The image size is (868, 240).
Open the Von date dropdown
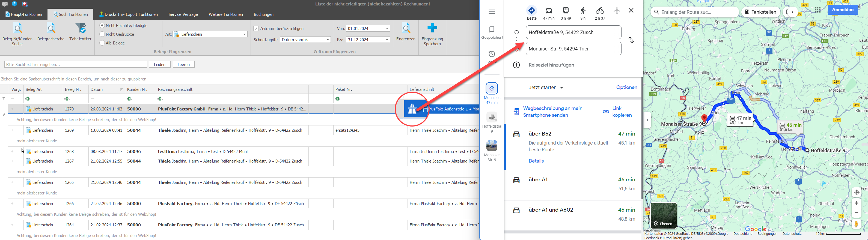(x=387, y=29)
